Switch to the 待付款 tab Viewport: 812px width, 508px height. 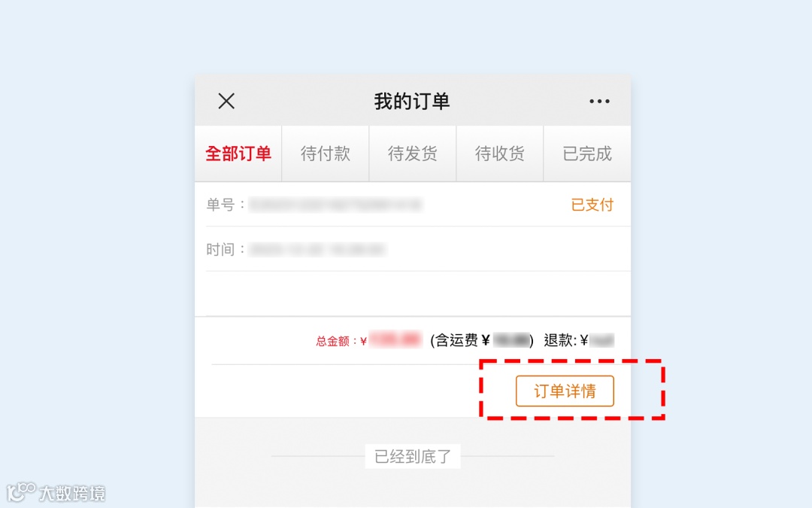[x=326, y=154]
